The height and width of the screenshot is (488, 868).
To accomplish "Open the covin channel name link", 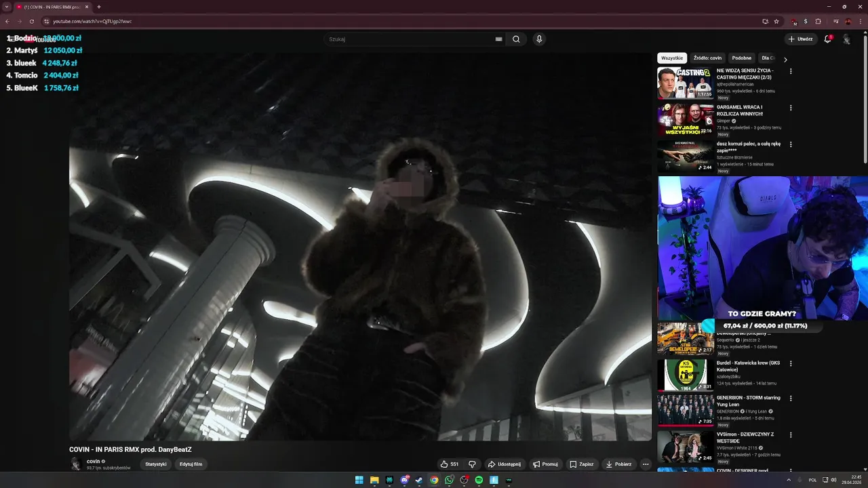I will coord(94,462).
